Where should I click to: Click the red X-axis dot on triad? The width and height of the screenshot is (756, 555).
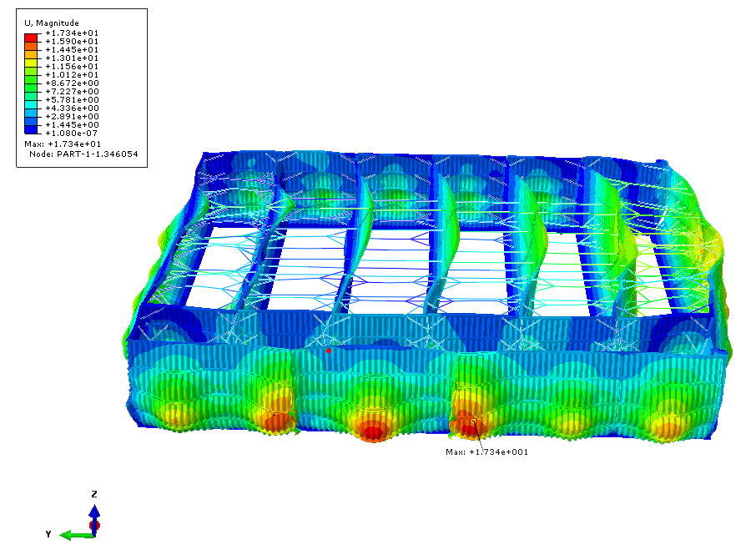(x=94, y=527)
